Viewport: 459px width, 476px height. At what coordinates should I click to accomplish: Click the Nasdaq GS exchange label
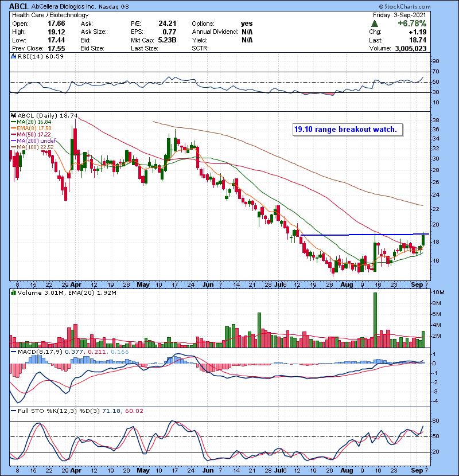(114, 7)
